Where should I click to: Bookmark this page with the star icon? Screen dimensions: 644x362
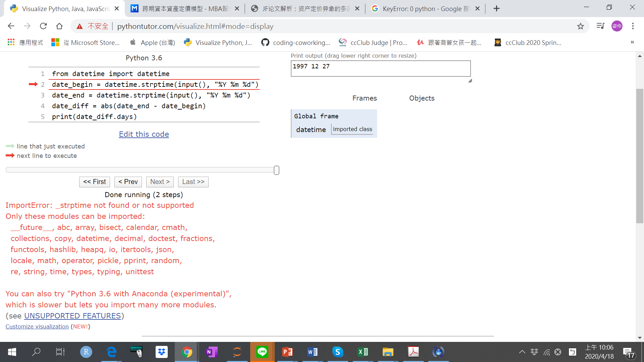coord(581,26)
